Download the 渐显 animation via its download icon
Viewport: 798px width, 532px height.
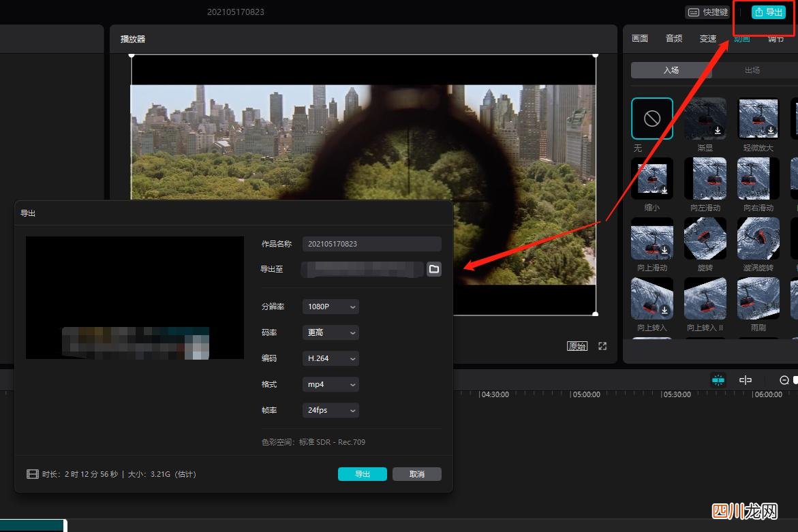point(718,130)
